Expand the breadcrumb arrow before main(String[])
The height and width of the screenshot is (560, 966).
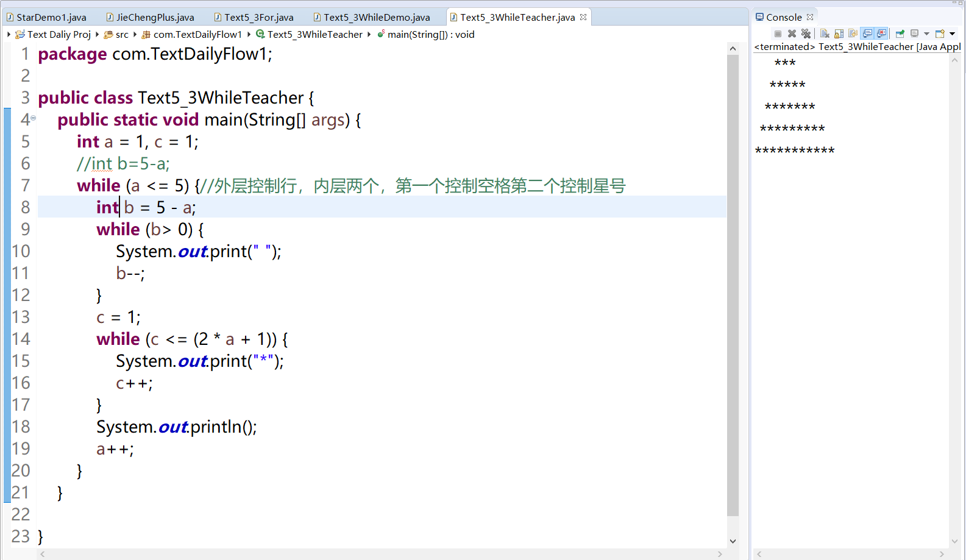click(x=369, y=34)
